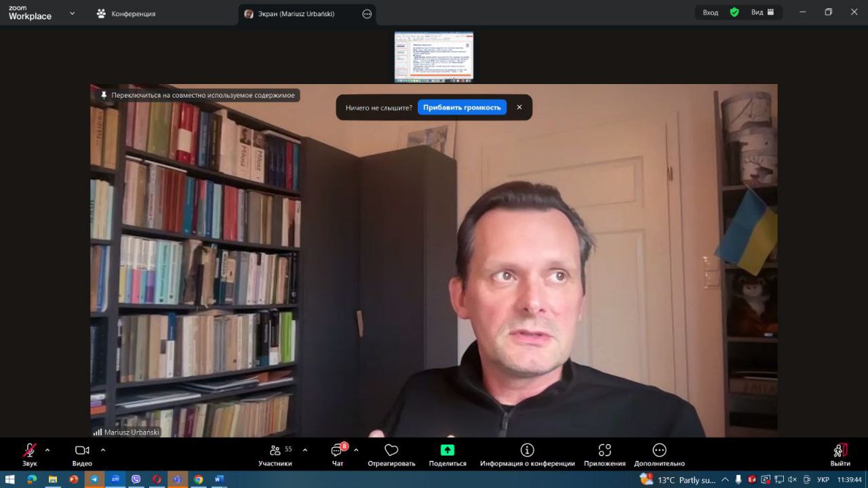Open the Участники participants panel
This screenshot has width=868, height=488.
pos(275,451)
